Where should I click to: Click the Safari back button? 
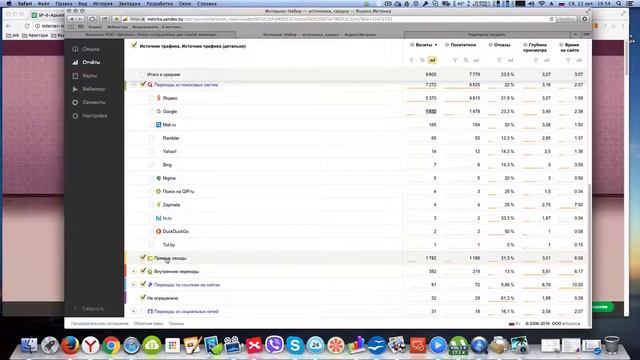[72, 19]
